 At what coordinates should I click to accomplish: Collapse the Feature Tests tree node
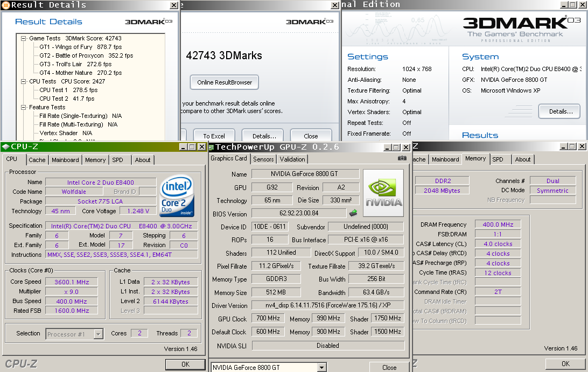24,107
